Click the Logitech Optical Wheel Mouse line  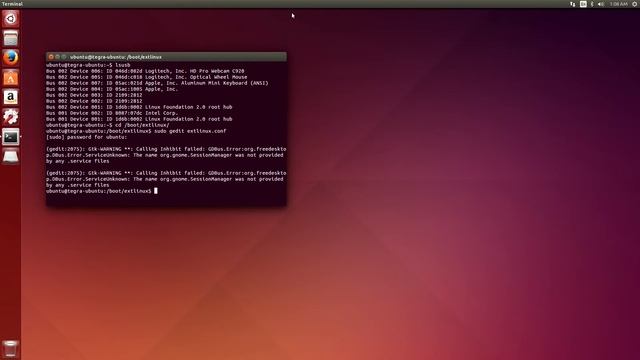click(x=147, y=77)
